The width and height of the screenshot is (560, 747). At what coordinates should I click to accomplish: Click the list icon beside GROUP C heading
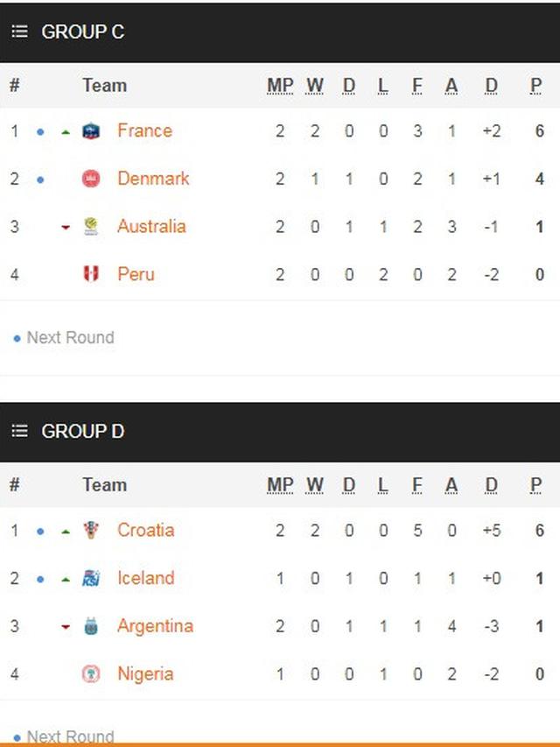tap(20, 32)
